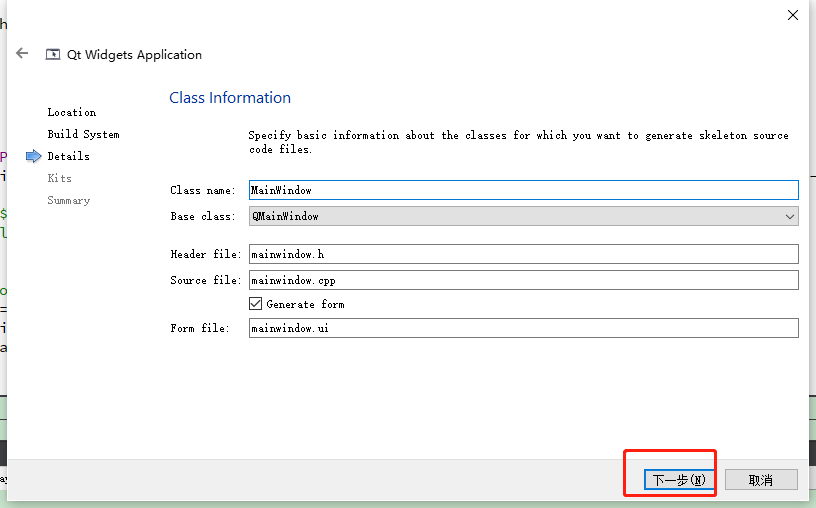Click the Source file: label

(x=206, y=281)
